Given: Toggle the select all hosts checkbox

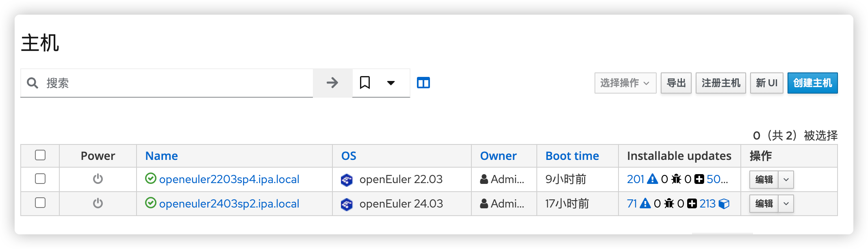Looking at the screenshot, I should [40, 155].
